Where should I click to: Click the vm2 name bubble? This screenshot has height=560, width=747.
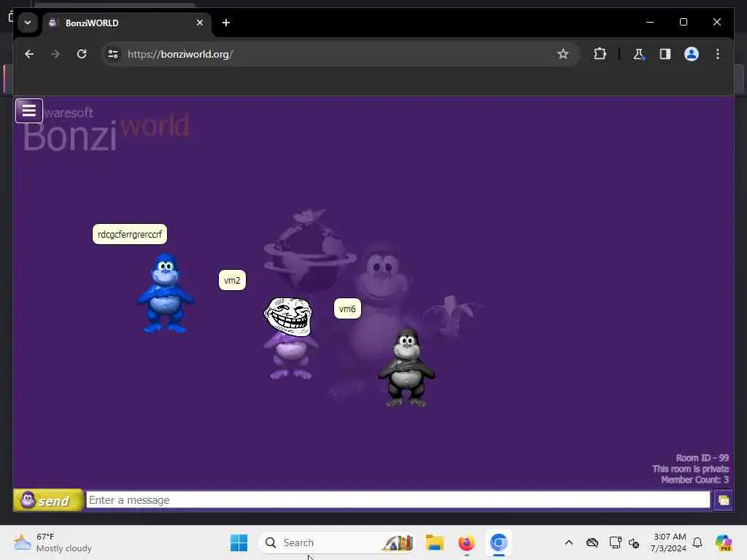[x=232, y=280]
